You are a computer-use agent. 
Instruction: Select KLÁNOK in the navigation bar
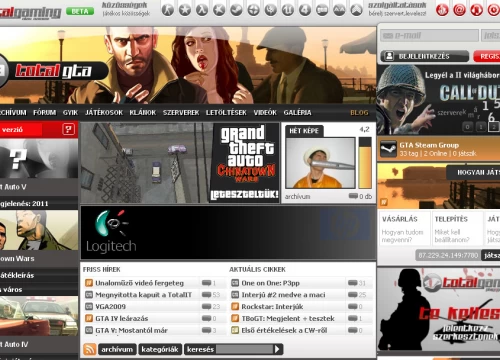[143, 113]
